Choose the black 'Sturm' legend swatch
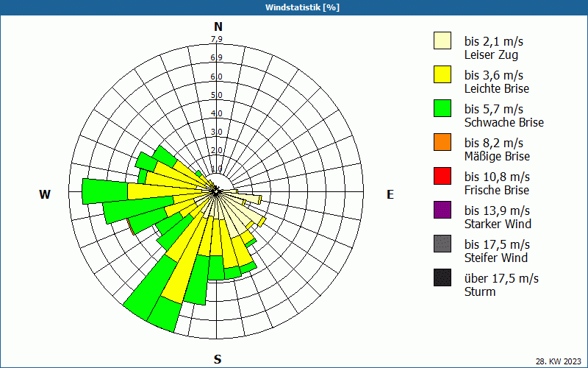This screenshot has width=588, height=368. [x=442, y=277]
